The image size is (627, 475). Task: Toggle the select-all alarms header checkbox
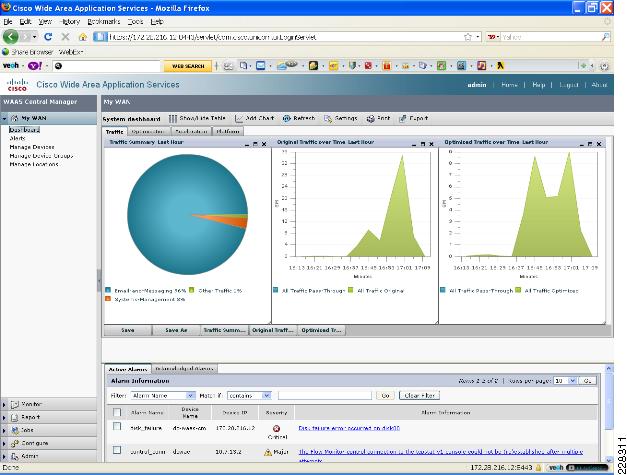[x=117, y=412]
